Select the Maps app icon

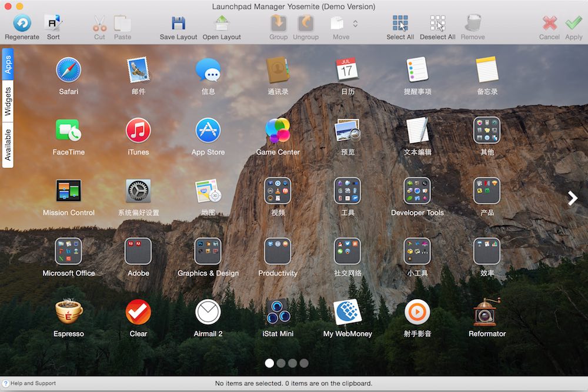208,191
